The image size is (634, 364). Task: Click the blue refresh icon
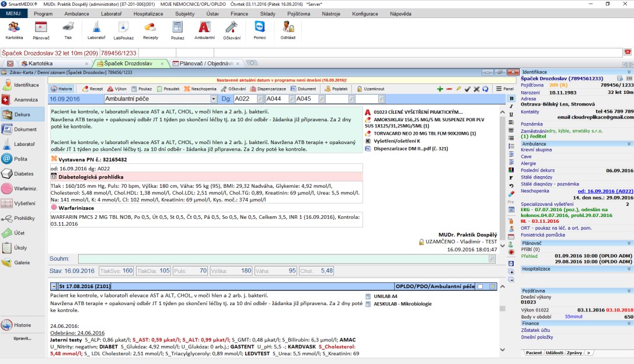coord(485,89)
